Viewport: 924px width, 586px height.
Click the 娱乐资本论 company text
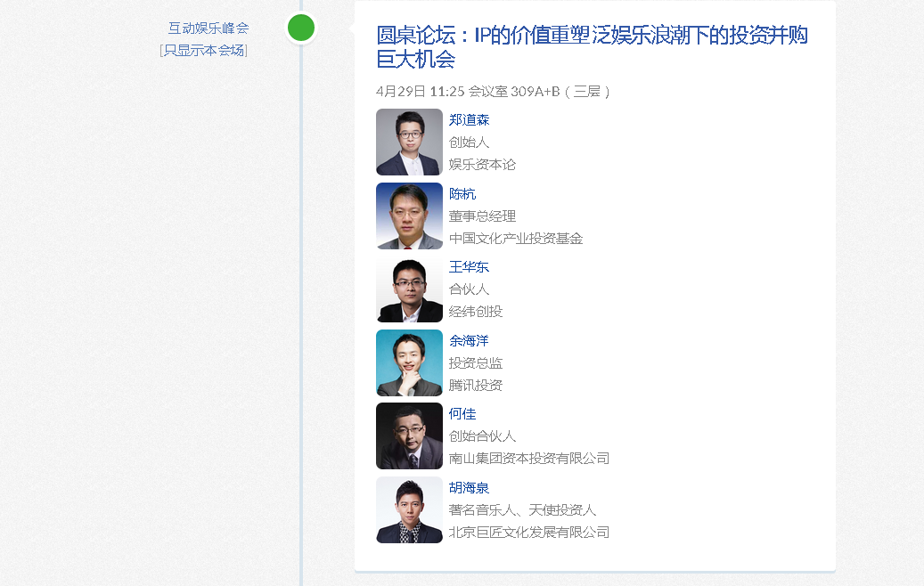(x=482, y=165)
